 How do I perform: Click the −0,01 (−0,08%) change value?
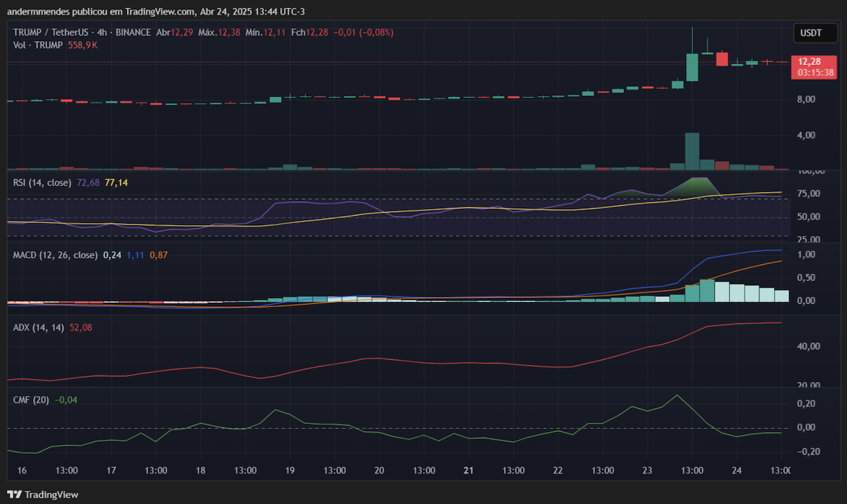tap(364, 32)
